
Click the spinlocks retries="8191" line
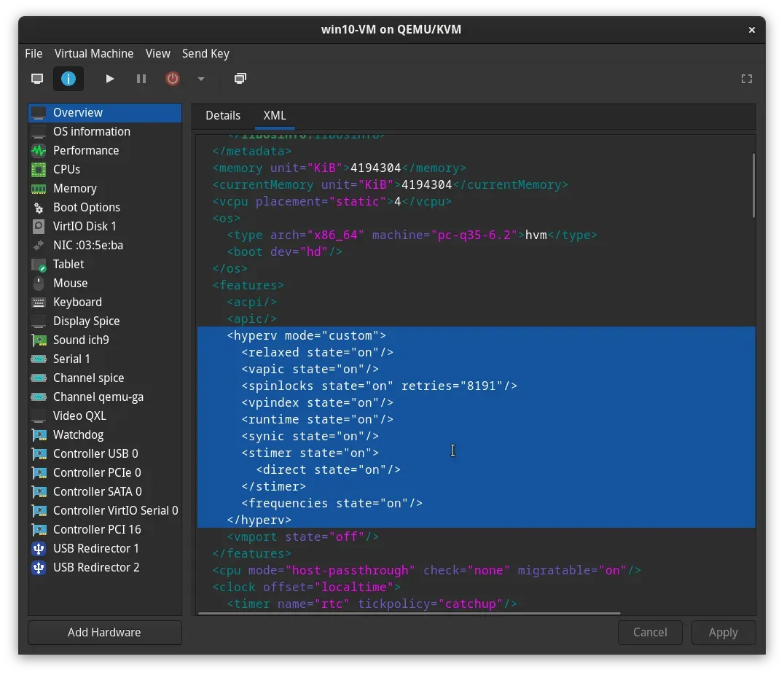pyautogui.click(x=379, y=386)
